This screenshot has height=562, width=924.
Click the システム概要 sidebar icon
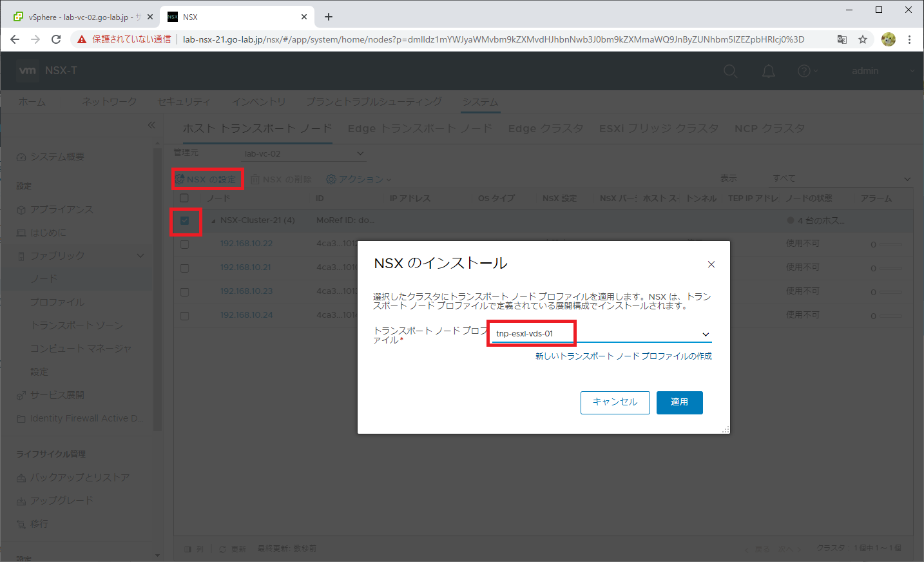(21, 157)
